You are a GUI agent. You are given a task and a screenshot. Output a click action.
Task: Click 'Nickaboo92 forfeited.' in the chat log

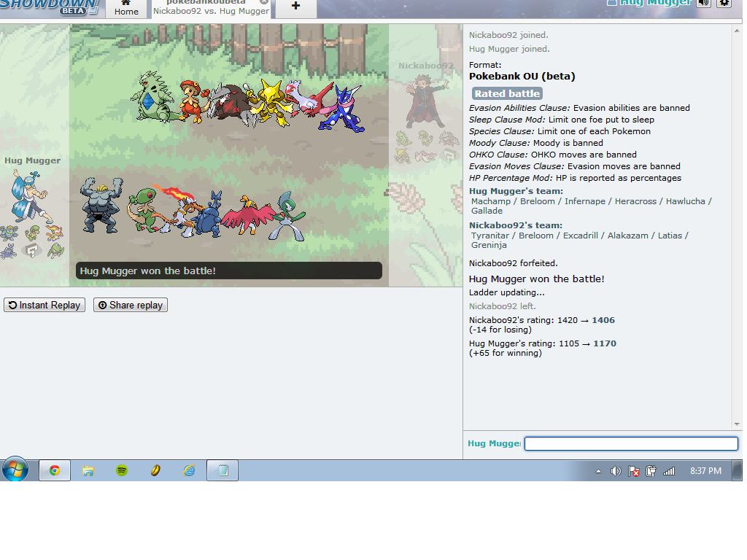click(513, 263)
